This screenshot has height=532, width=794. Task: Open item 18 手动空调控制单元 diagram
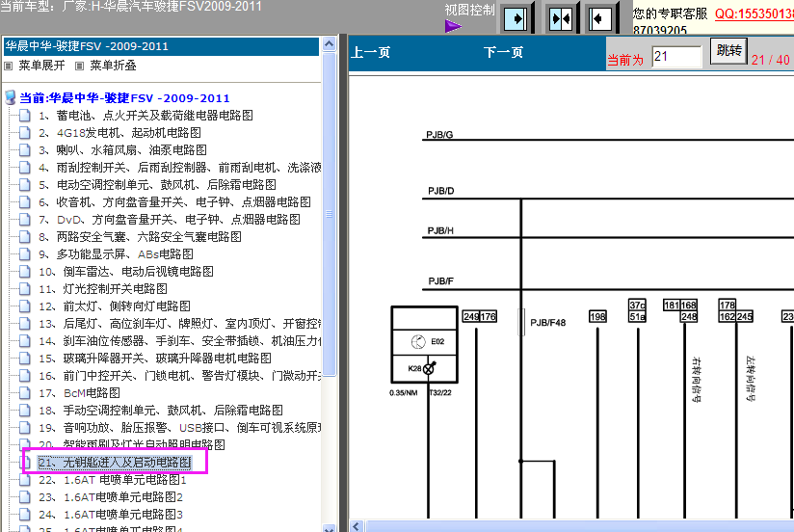[x=161, y=410]
